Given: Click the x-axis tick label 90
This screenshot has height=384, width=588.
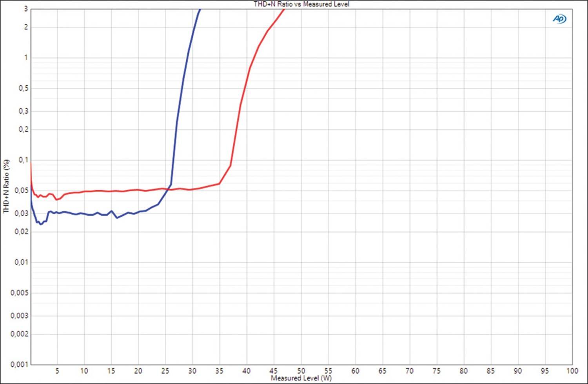Looking at the screenshot, I should [x=517, y=371].
